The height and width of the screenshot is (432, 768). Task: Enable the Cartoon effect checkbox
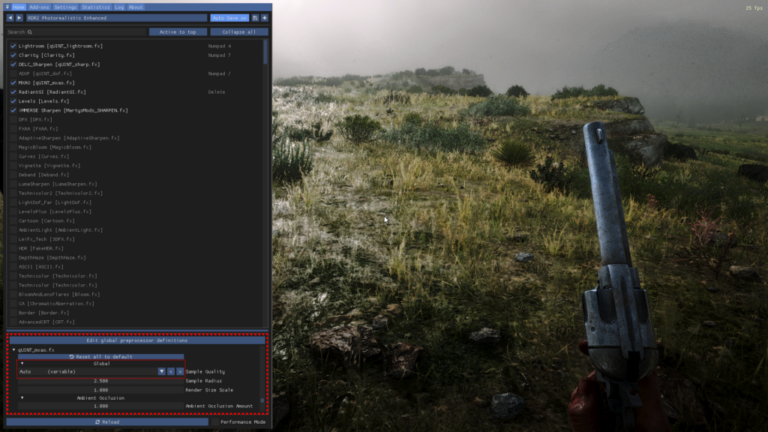tap(14, 221)
